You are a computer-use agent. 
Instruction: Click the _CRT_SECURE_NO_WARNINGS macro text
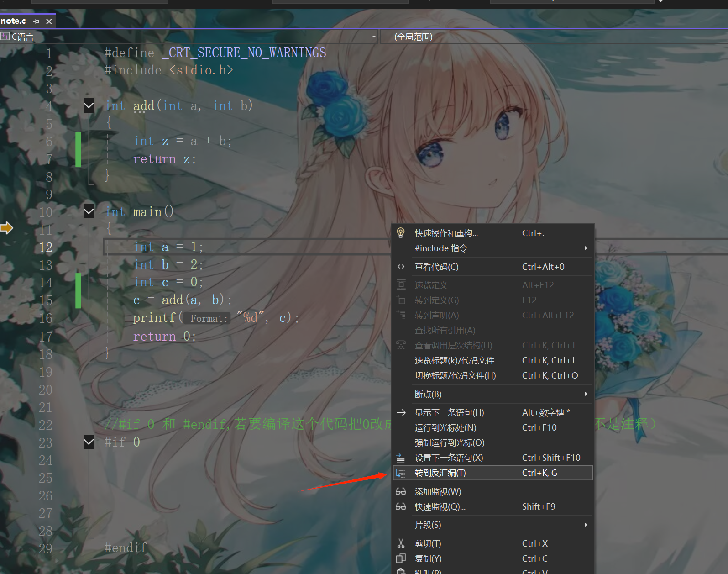pyautogui.click(x=244, y=53)
